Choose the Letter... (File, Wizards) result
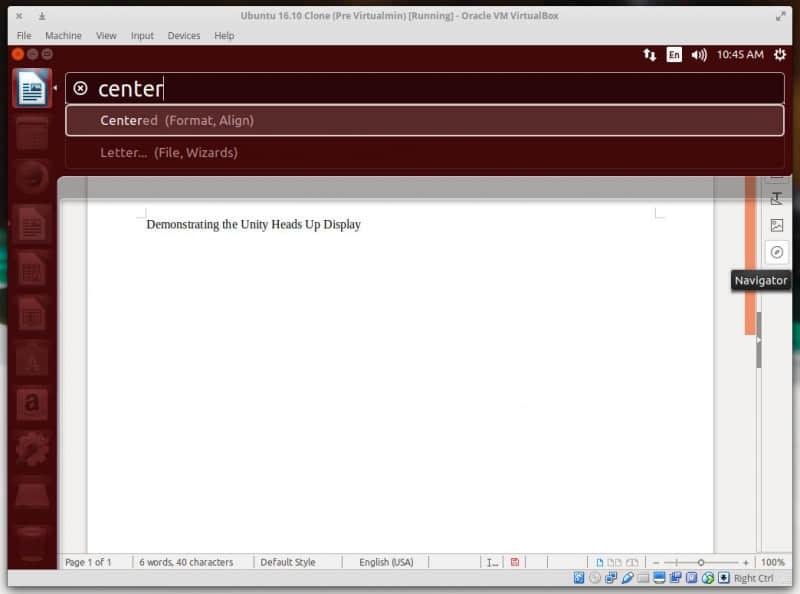The image size is (800, 594). 424,153
